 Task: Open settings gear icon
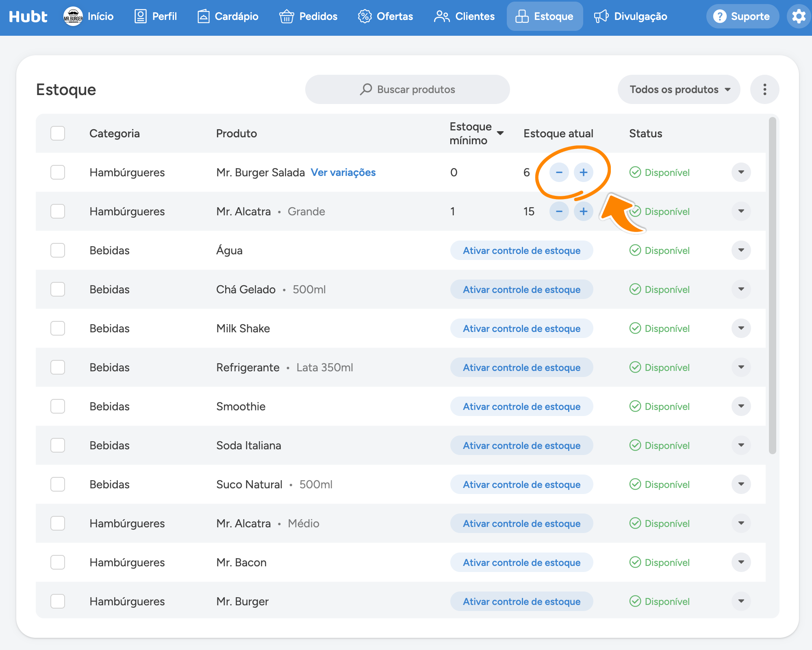point(799,16)
